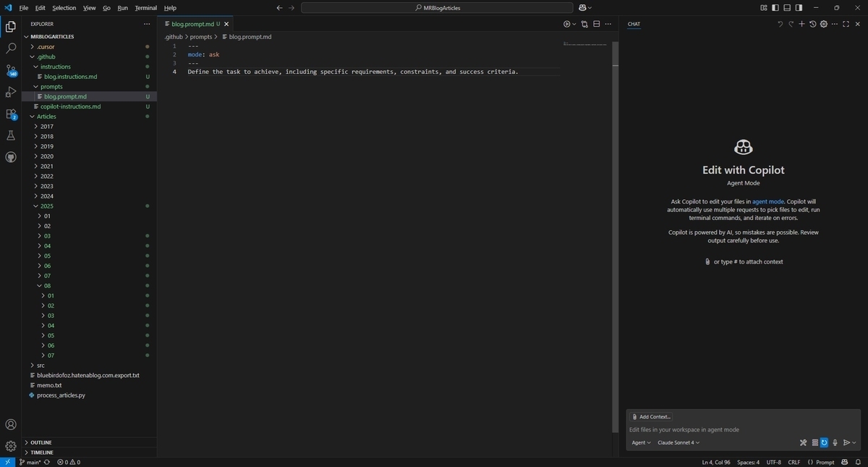Click the Add Context button in chat
Image resolution: width=868 pixels, height=467 pixels.
click(652, 416)
